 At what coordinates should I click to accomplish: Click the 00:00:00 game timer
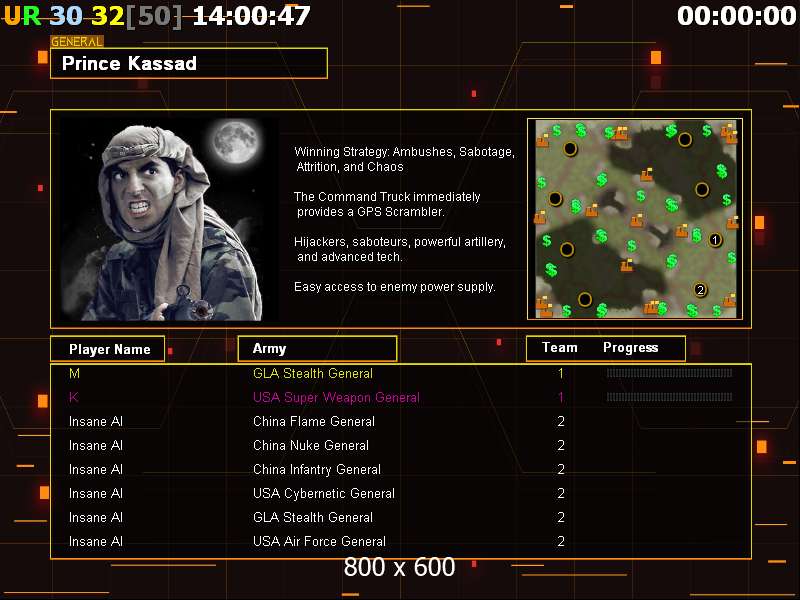click(x=737, y=16)
